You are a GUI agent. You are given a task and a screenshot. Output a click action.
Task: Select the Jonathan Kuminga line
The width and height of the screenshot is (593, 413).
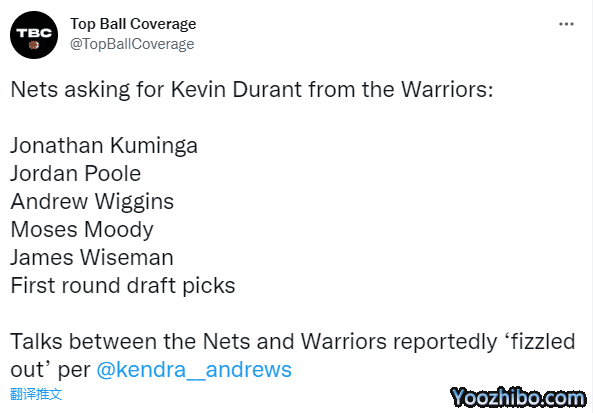pyautogui.click(x=104, y=146)
